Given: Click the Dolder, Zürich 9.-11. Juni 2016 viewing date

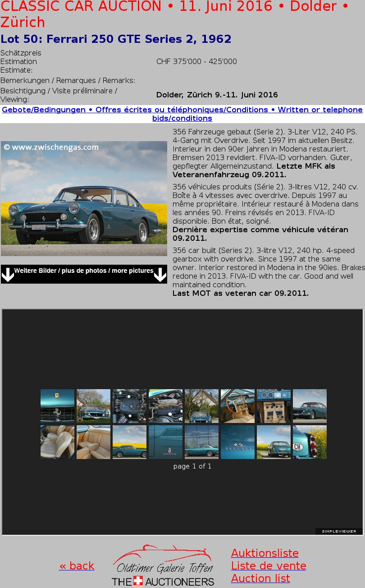Looking at the screenshot, I should click(217, 95).
